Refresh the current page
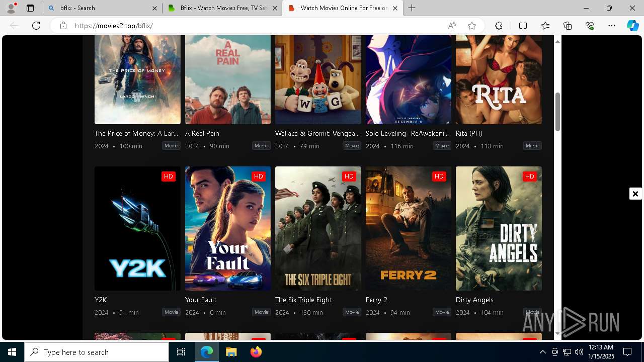644x362 pixels. click(x=36, y=26)
